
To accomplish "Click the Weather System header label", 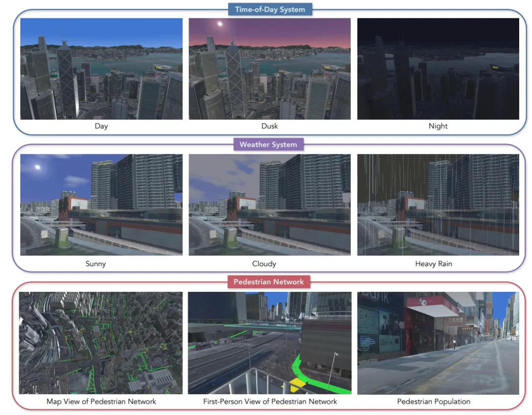I will tap(268, 144).
